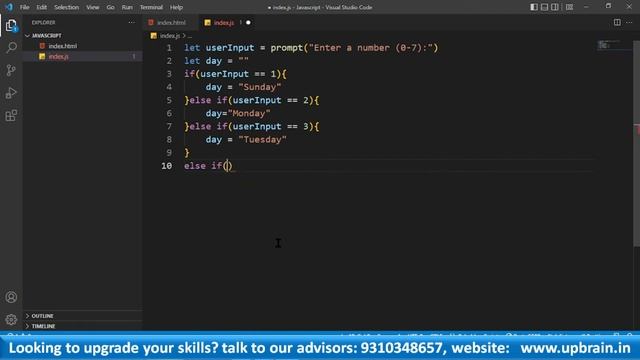Click the index.html file icon in Explorer
This screenshot has height=360, width=640.
42,46
